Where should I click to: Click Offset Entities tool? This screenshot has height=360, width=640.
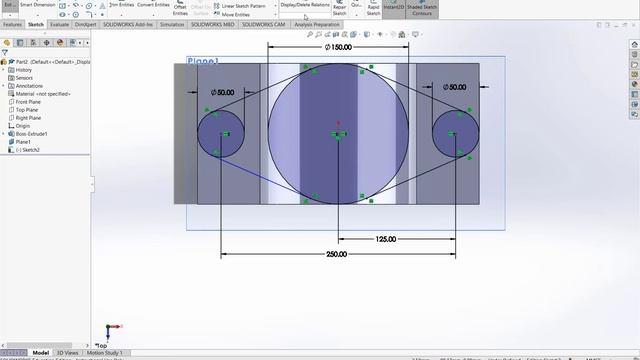(180, 8)
